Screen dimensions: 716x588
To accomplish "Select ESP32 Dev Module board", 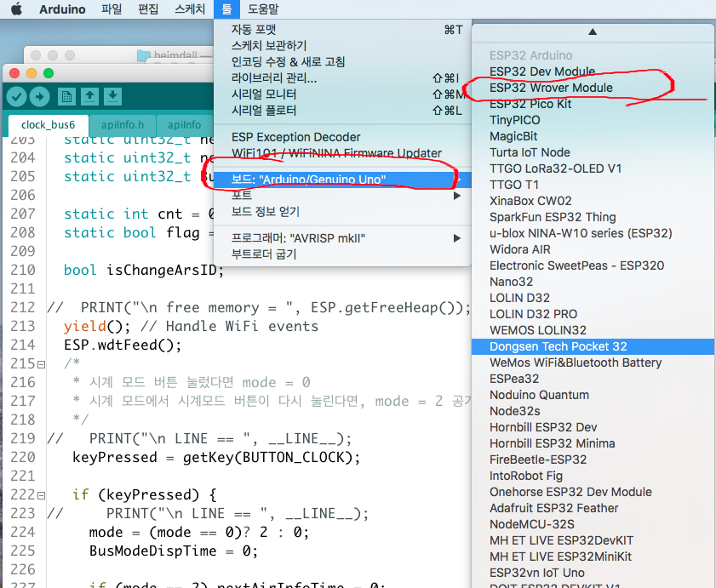I will pos(593,71).
